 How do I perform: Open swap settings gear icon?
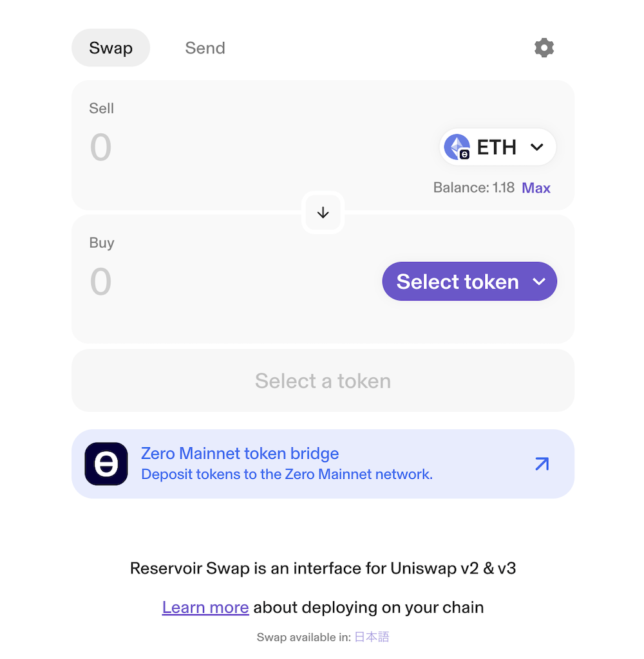click(544, 48)
